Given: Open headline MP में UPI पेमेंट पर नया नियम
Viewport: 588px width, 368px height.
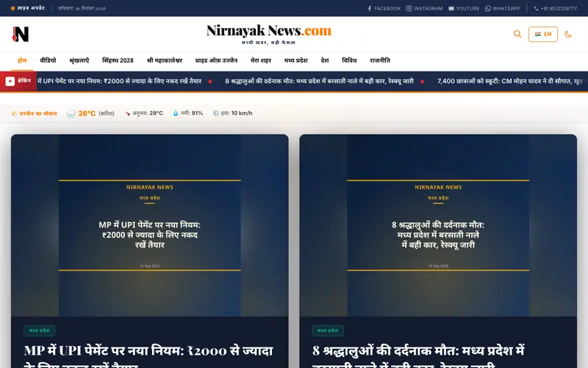Looking at the screenshot, I should coord(148,356).
